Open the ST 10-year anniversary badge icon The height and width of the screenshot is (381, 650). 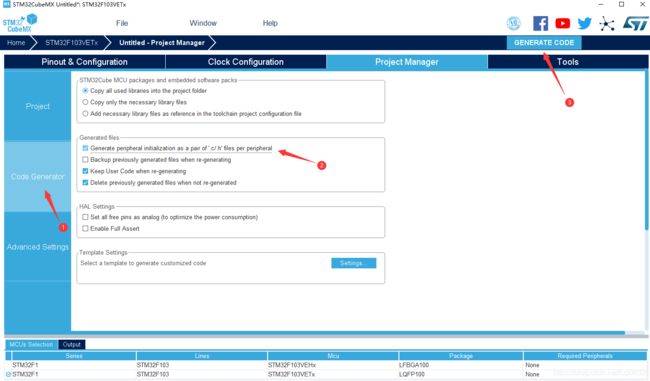click(514, 23)
